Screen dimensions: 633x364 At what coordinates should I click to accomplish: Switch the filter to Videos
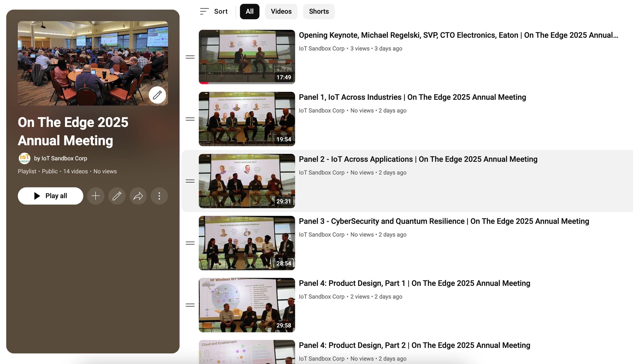point(281,11)
